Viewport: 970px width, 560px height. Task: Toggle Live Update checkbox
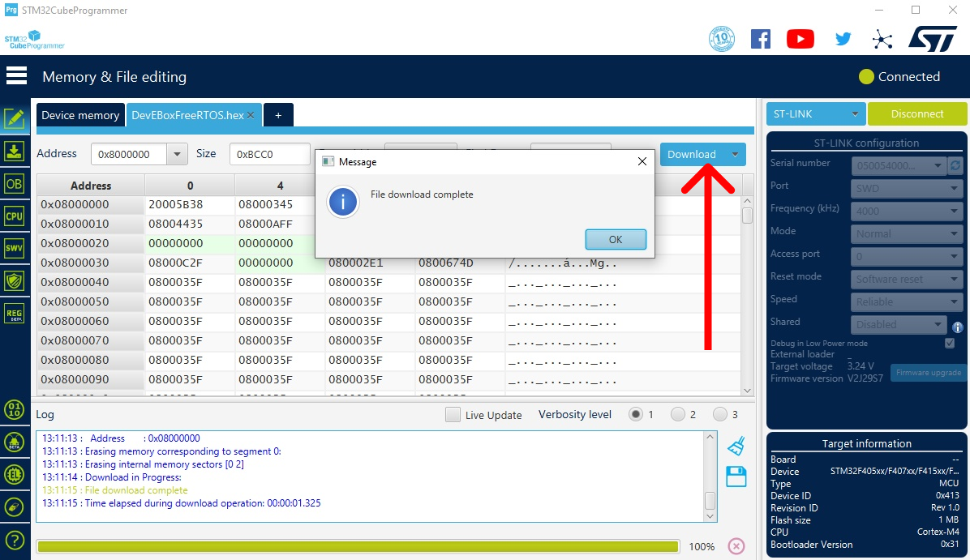[x=453, y=415]
